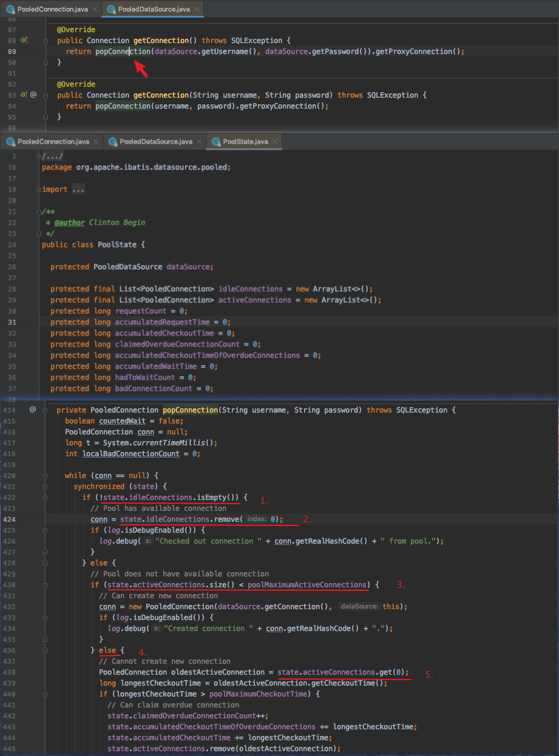Collapse the popConnection method body at line 414
Image resolution: width=559 pixels, height=756 pixels.
pyautogui.click(x=46, y=410)
